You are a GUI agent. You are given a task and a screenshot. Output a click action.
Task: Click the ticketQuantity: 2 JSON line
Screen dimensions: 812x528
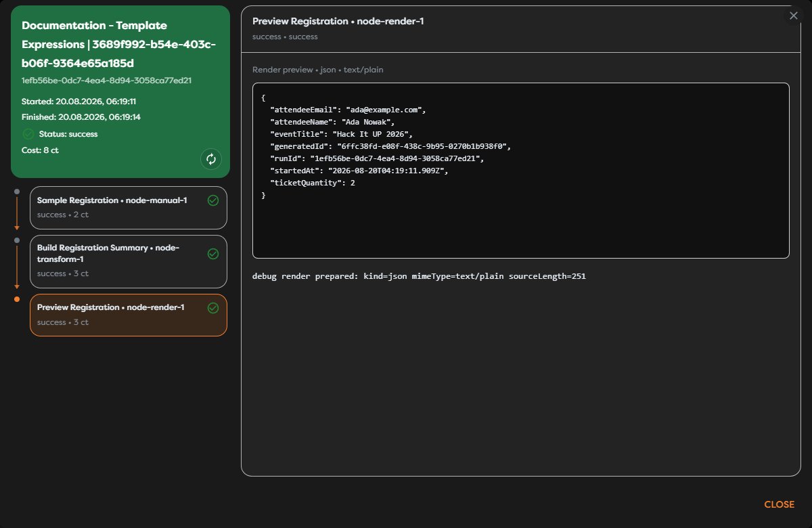tap(313, 183)
